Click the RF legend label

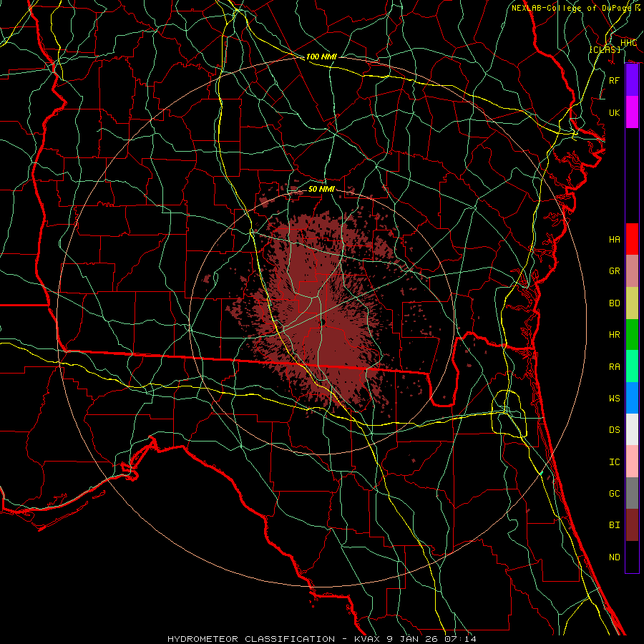(615, 80)
